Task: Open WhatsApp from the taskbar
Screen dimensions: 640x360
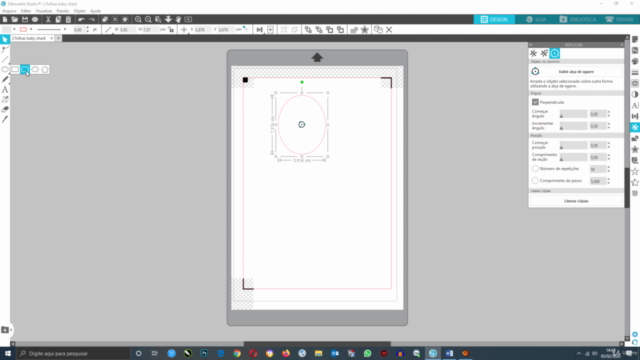Action: tap(367, 353)
